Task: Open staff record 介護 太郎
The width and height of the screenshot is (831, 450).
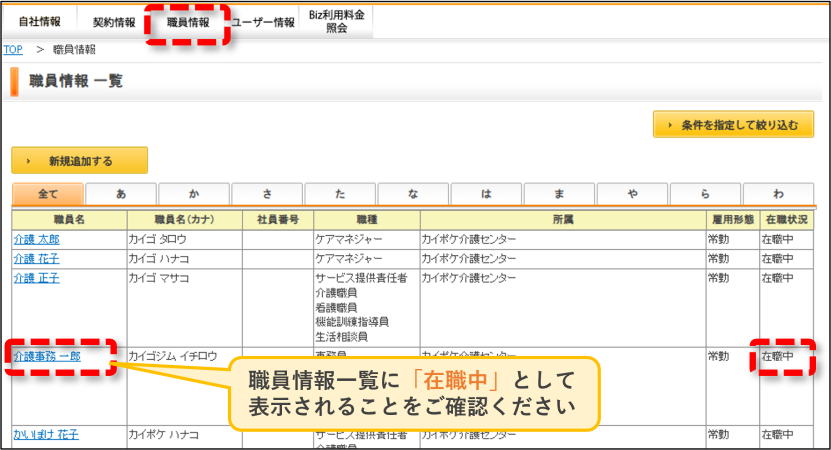Action: 37,239
